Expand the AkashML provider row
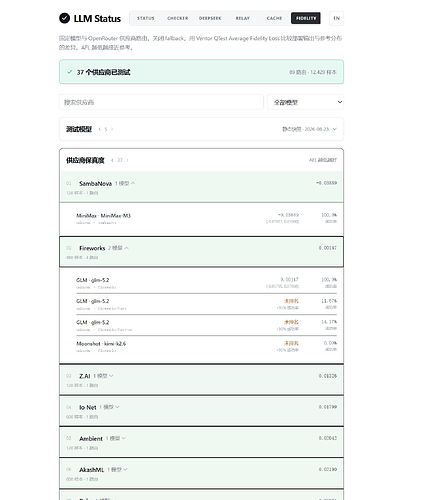 point(201,474)
